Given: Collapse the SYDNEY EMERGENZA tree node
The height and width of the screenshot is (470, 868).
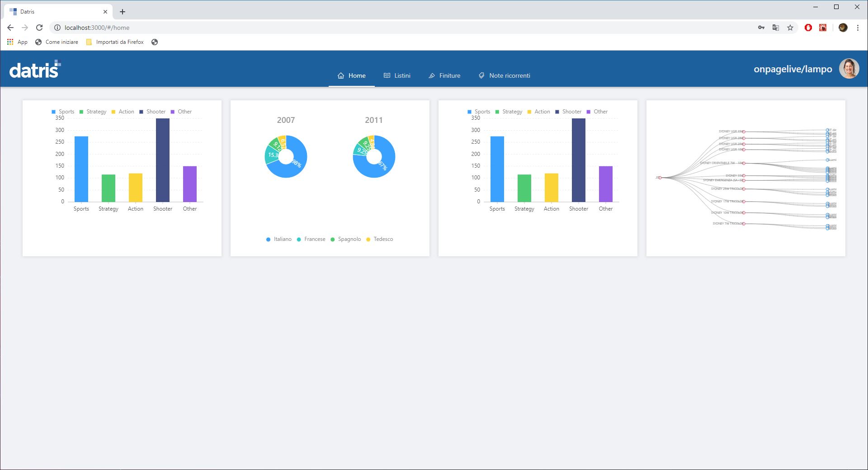Looking at the screenshot, I should (x=744, y=180).
